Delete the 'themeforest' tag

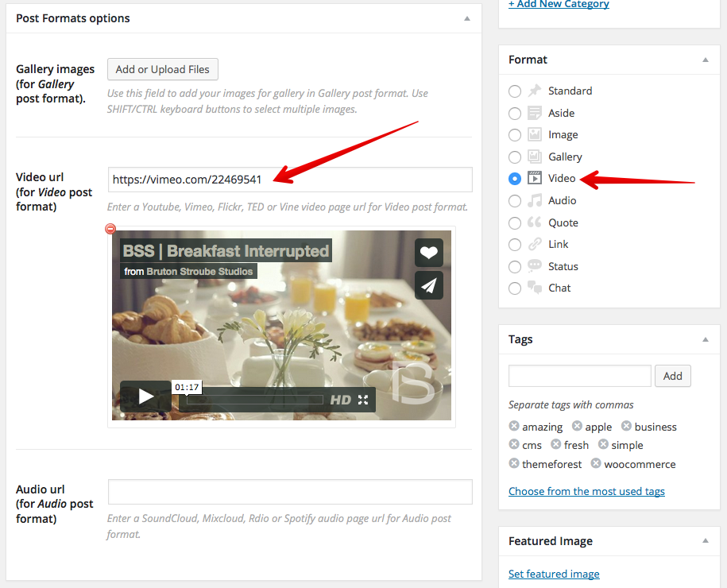coord(514,464)
